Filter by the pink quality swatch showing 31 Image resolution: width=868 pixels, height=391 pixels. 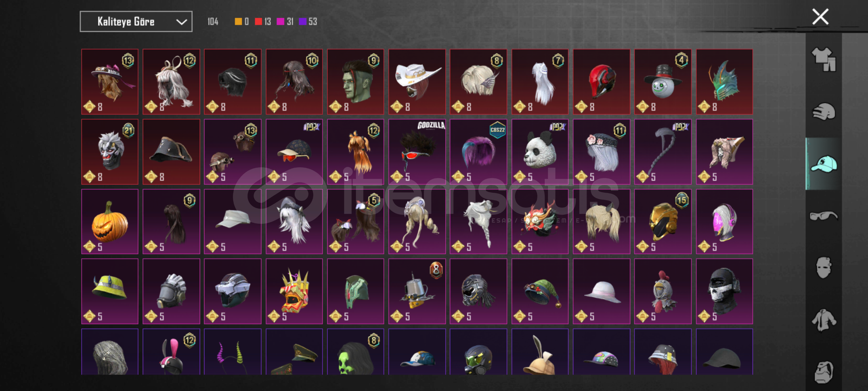tap(280, 22)
